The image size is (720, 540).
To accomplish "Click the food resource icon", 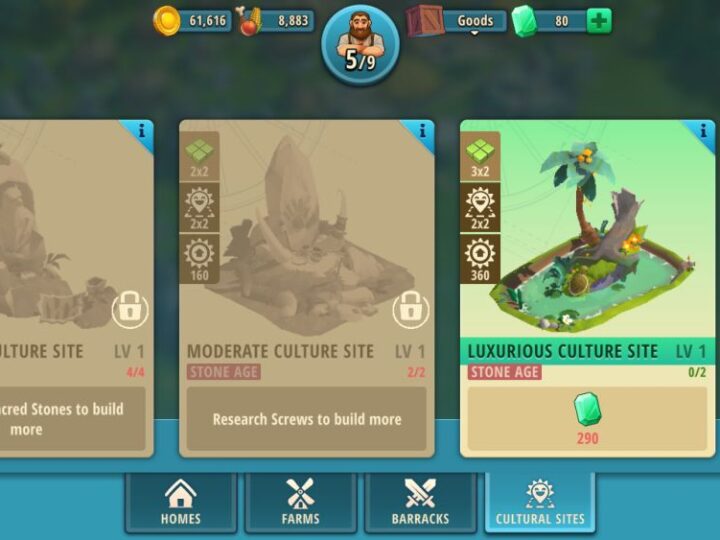I will click(248, 22).
